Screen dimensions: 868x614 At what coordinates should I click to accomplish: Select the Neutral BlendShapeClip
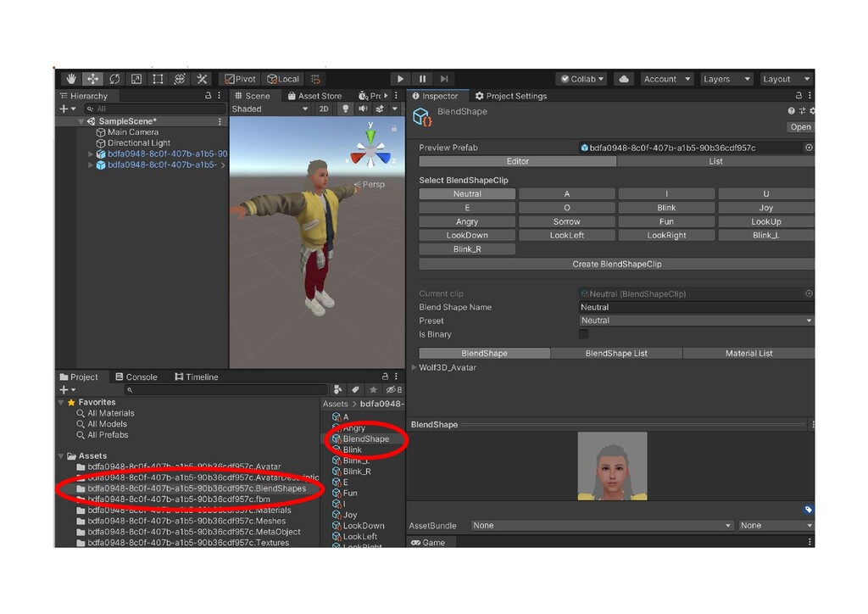point(467,194)
